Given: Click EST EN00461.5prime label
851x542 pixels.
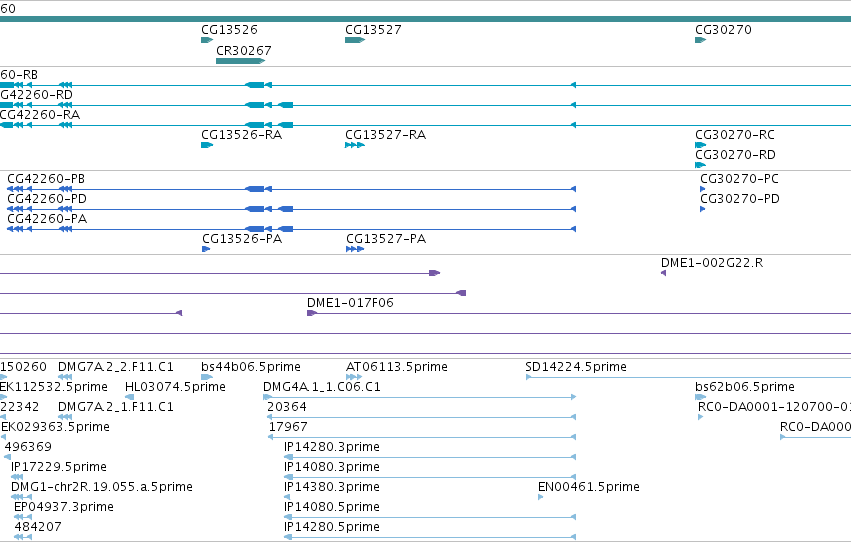Looking at the screenshot, I should point(589,487).
